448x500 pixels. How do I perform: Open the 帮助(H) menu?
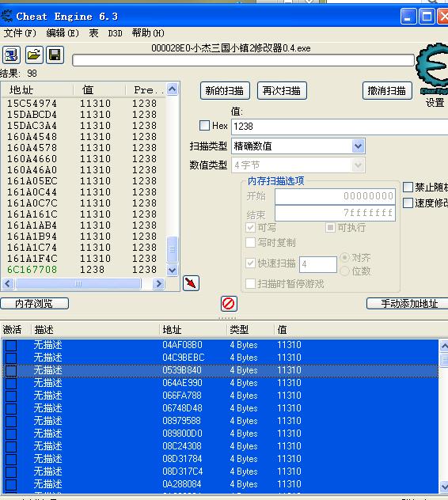pos(148,33)
